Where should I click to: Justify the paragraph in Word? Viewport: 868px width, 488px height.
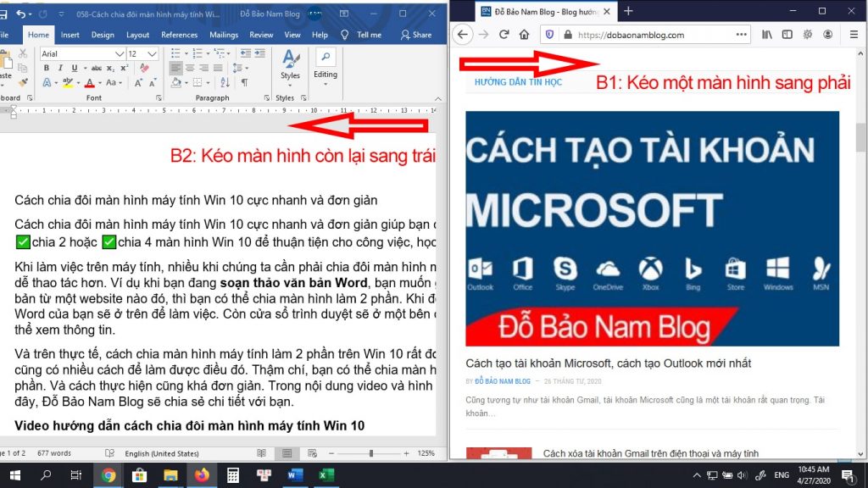pos(218,68)
